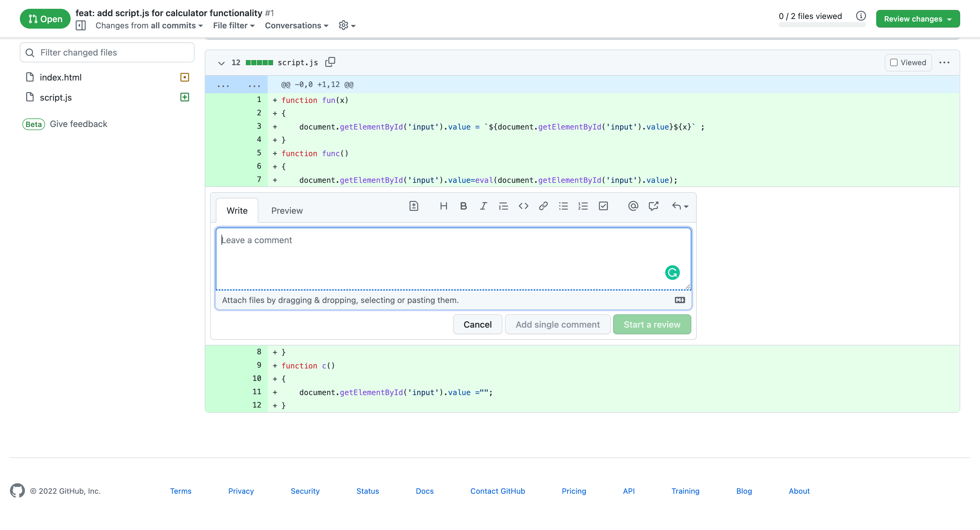
Task: Click index.html modified status icon
Action: coord(185,77)
